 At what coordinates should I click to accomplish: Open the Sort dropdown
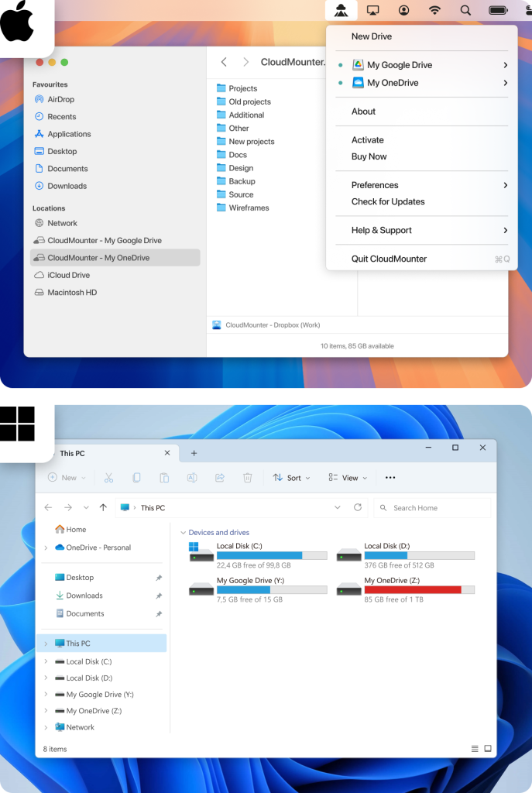tap(291, 478)
